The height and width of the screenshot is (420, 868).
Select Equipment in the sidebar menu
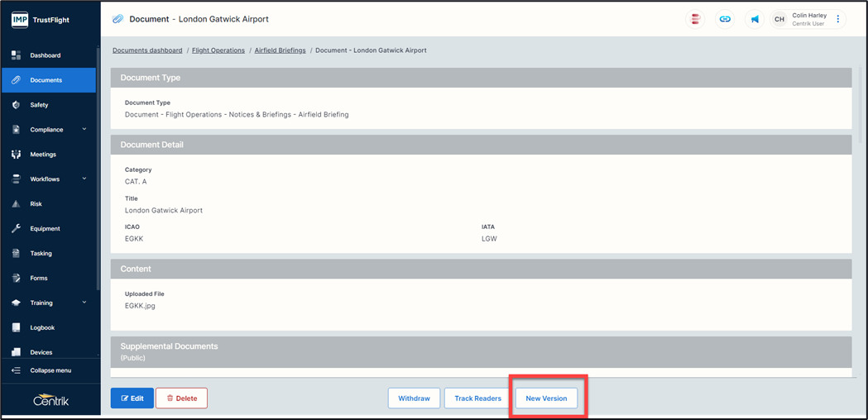[48, 228]
